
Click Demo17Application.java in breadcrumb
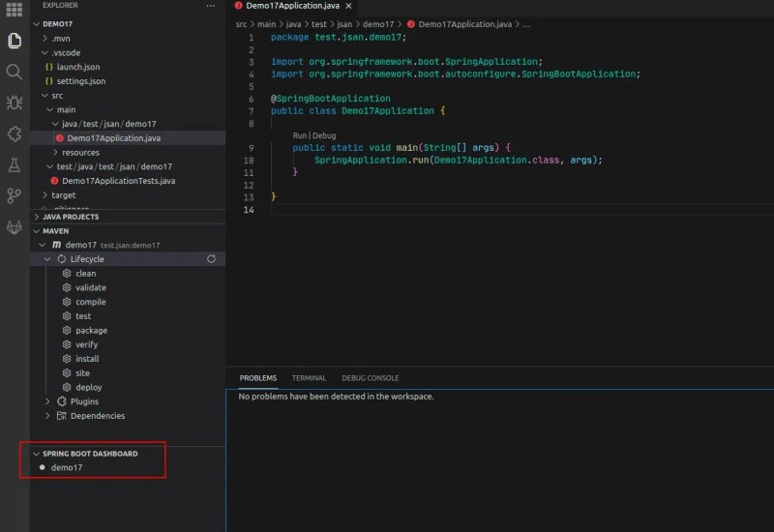click(x=464, y=24)
